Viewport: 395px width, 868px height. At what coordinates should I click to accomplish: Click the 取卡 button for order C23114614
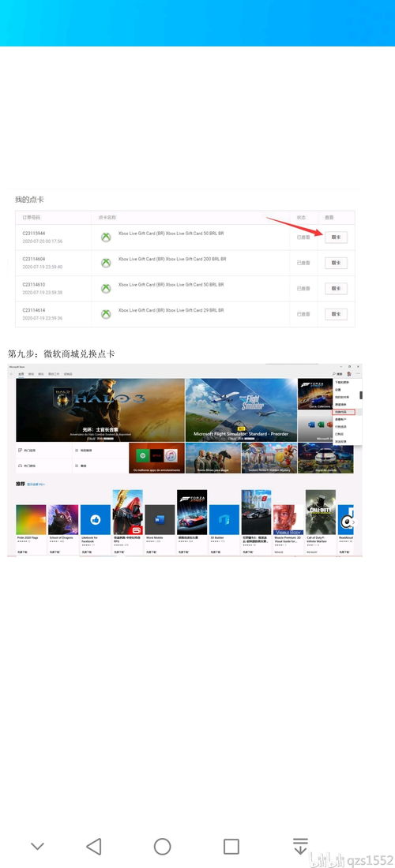point(336,314)
